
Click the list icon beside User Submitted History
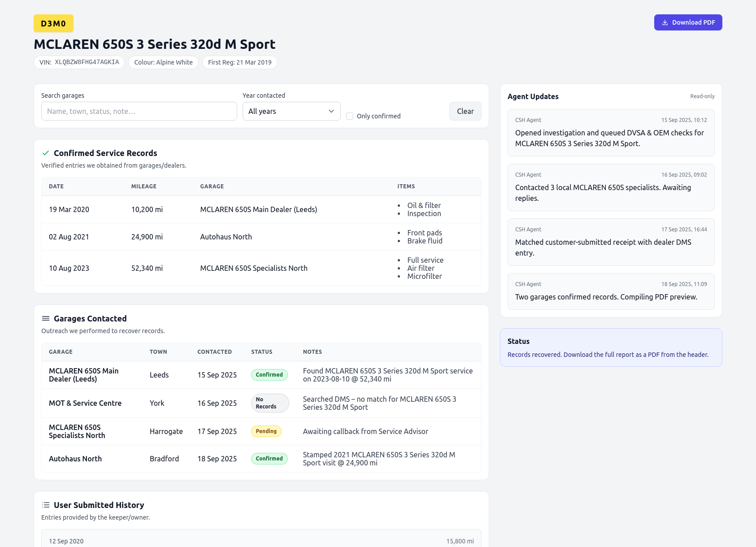pos(45,504)
